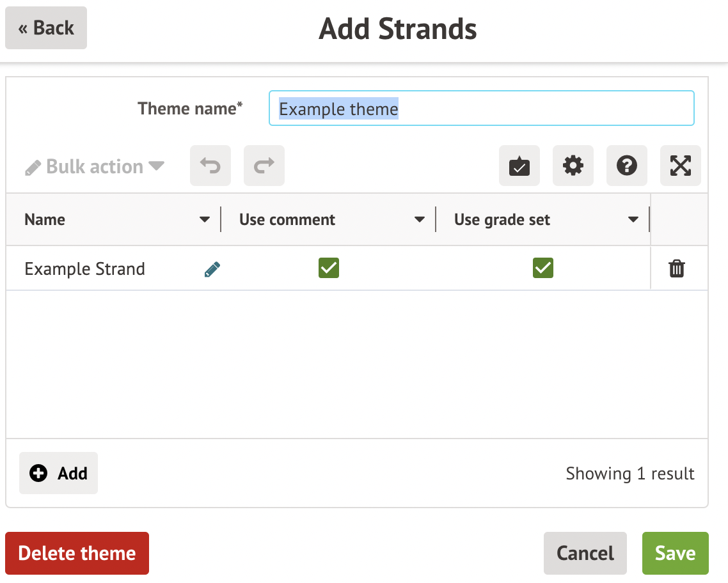
Task: Click the undo arrow icon
Action: coord(210,166)
